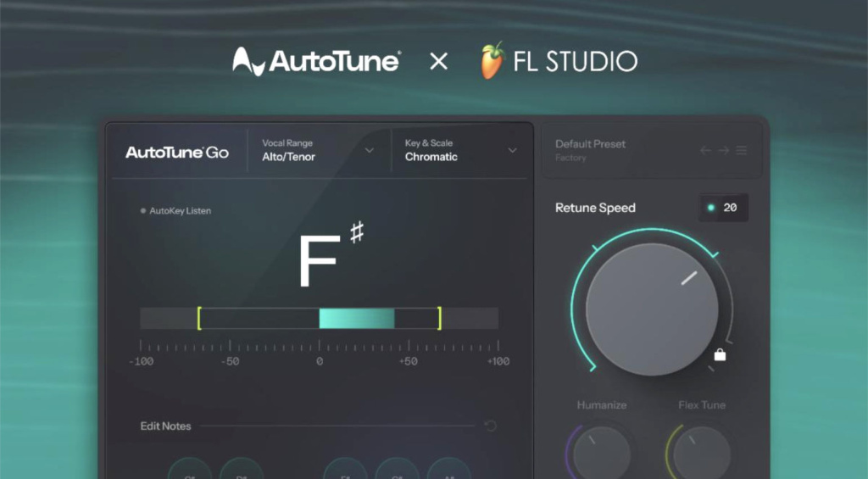Click the Retune Speed label

[x=595, y=208]
